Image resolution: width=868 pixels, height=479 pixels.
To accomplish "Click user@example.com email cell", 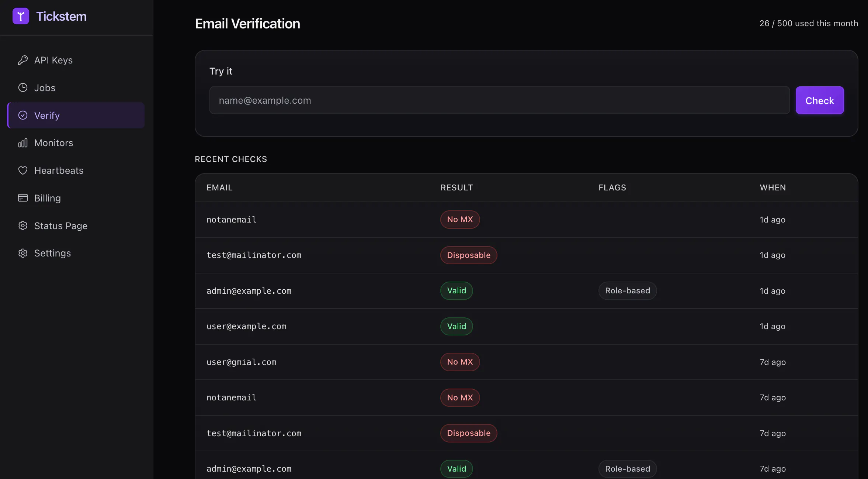I will (246, 326).
